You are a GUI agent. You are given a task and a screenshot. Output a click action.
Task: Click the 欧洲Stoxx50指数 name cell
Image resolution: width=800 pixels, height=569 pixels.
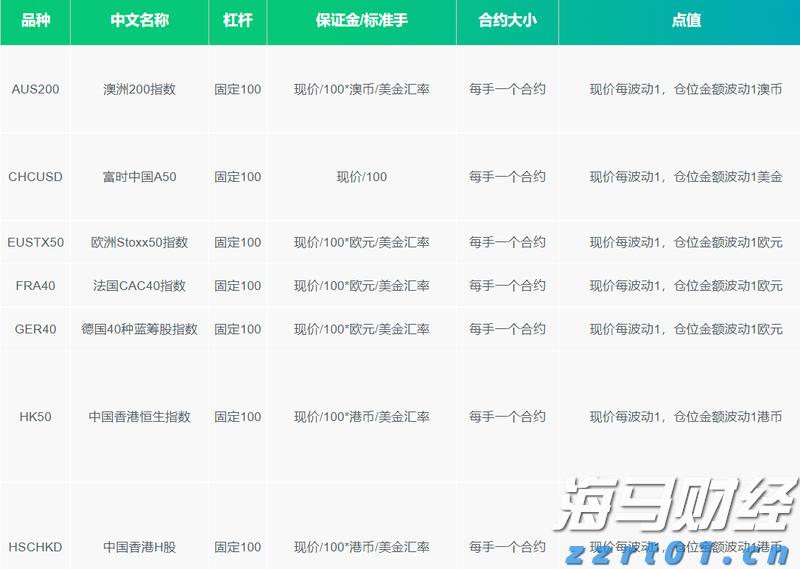139,242
